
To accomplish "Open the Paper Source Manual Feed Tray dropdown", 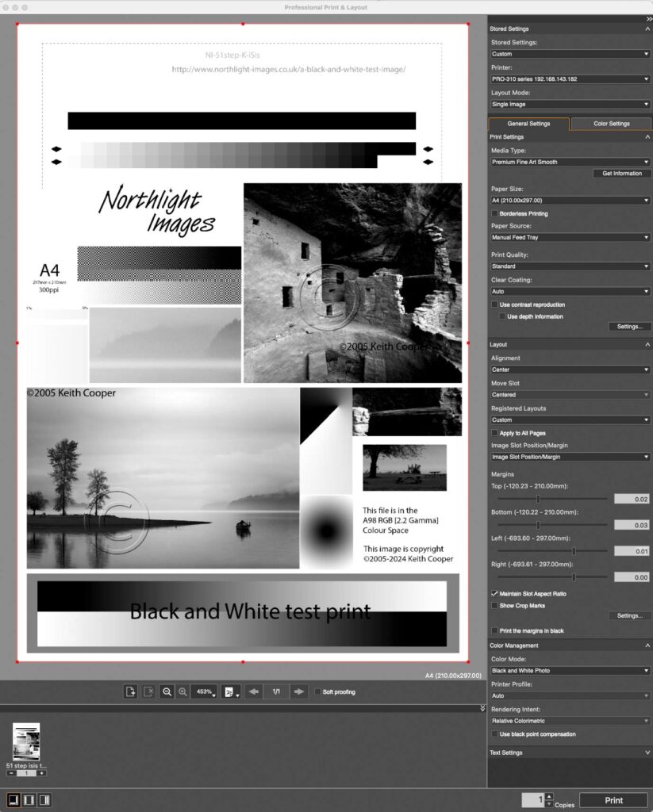I will tap(570, 237).
